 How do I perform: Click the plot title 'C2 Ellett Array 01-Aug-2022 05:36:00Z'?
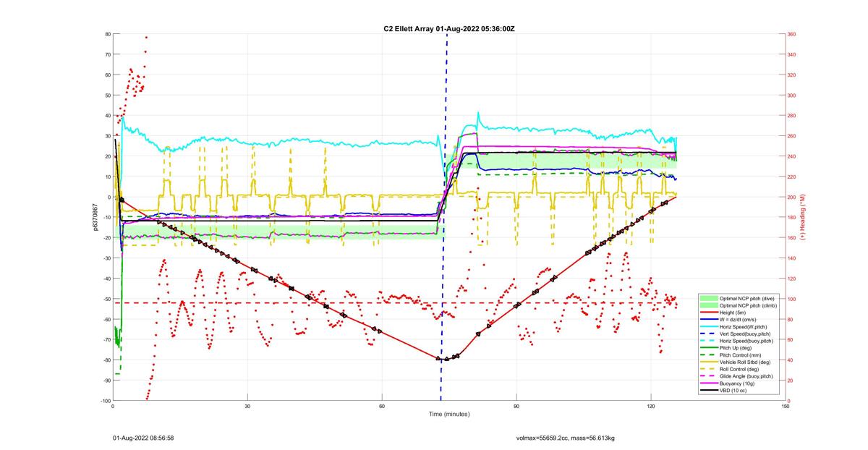(x=448, y=29)
